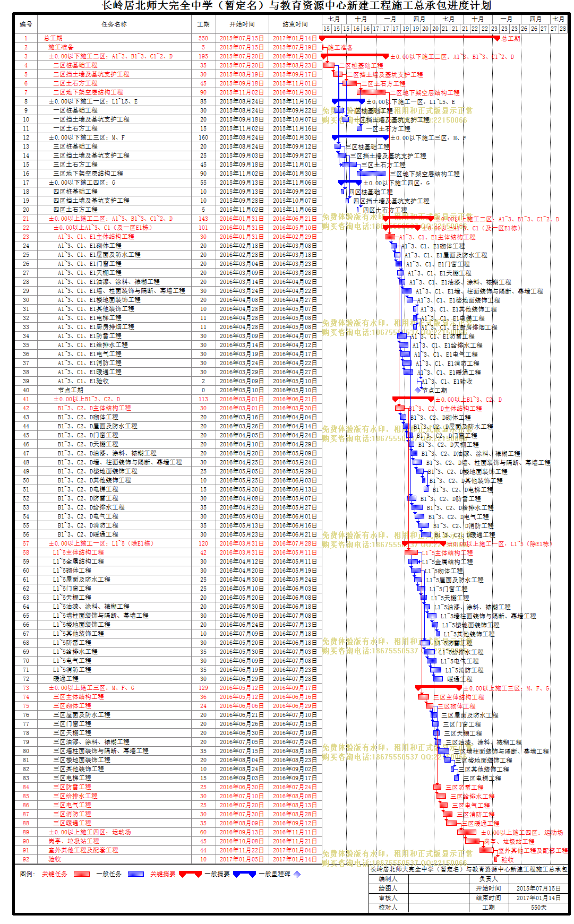574x924 pixels.
Task: Click the Gantt label 暖通工程 beside the row 72 bar
Action: (x=459, y=679)
